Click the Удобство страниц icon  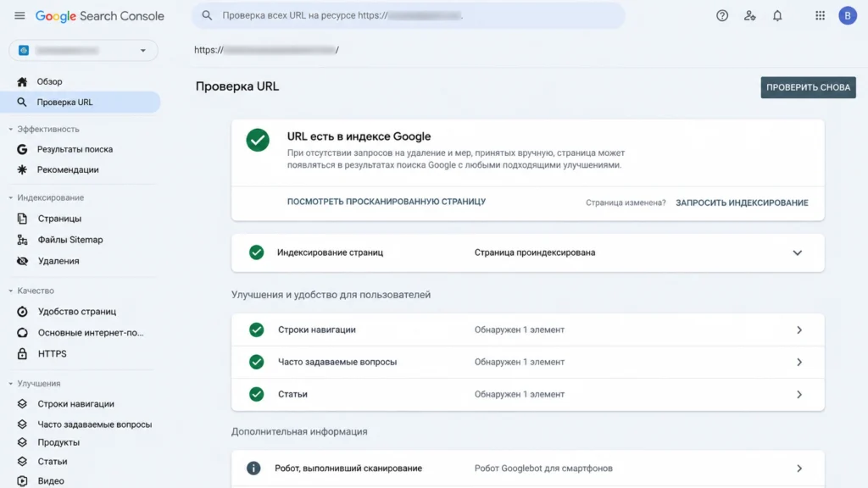pyautogui.click(x=22, y=312)
